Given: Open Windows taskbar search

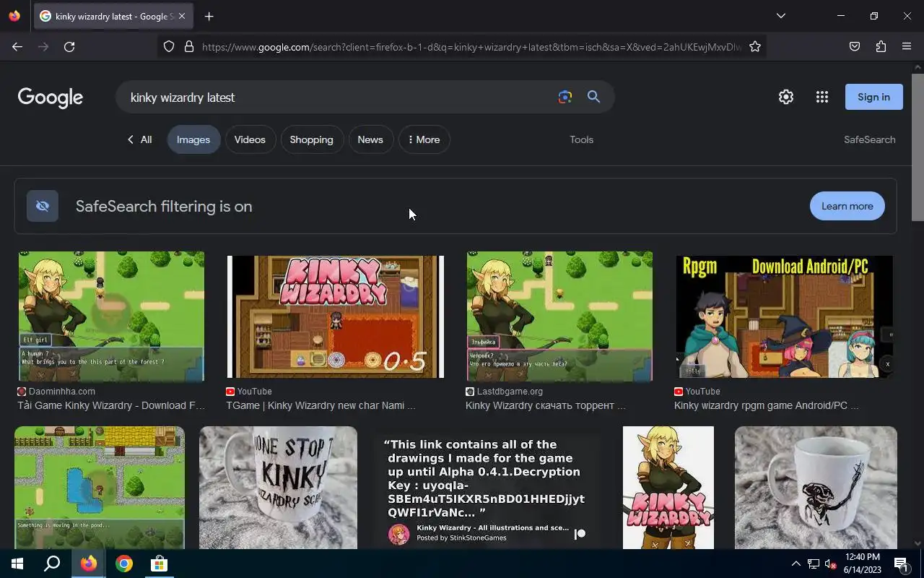Looking at the screenshot, I should coord(52,564).
